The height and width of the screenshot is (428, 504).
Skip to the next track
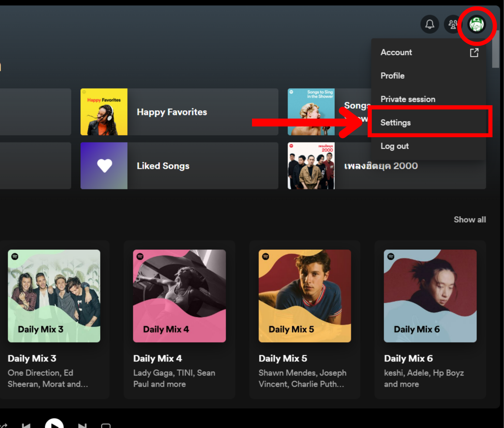tap(82, 425)
